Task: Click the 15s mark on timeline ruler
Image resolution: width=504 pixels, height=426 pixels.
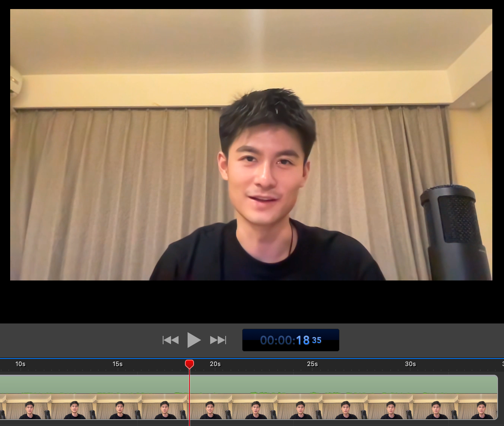Action: (118, 364)
